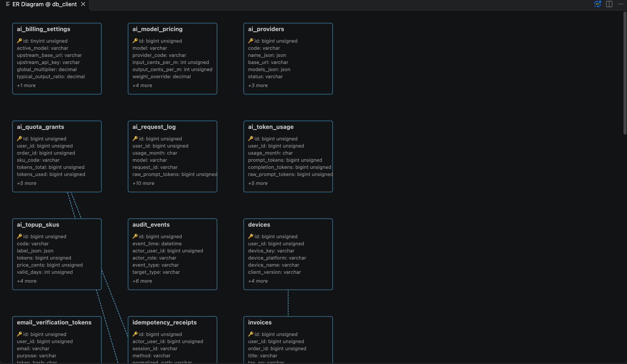627x364 pixels.
Task: Click the key icon in idempotency_receipts
Action: (x=135, y=334)
